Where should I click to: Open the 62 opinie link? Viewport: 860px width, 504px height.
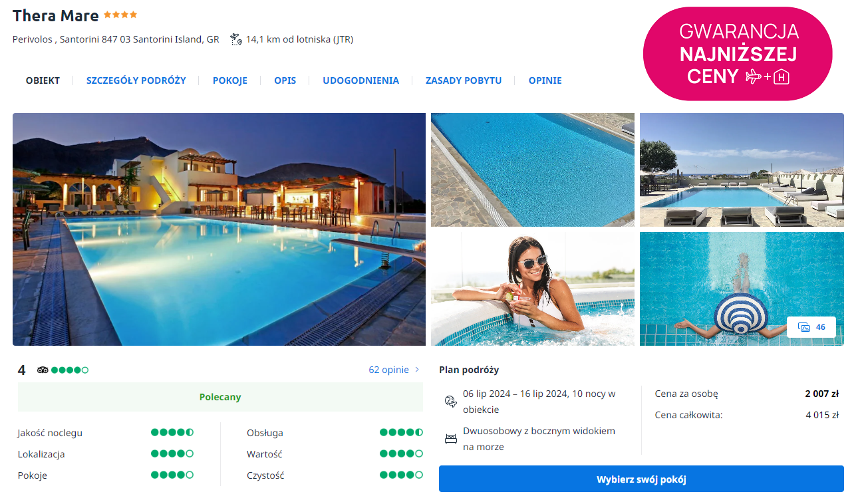[389, 370]
